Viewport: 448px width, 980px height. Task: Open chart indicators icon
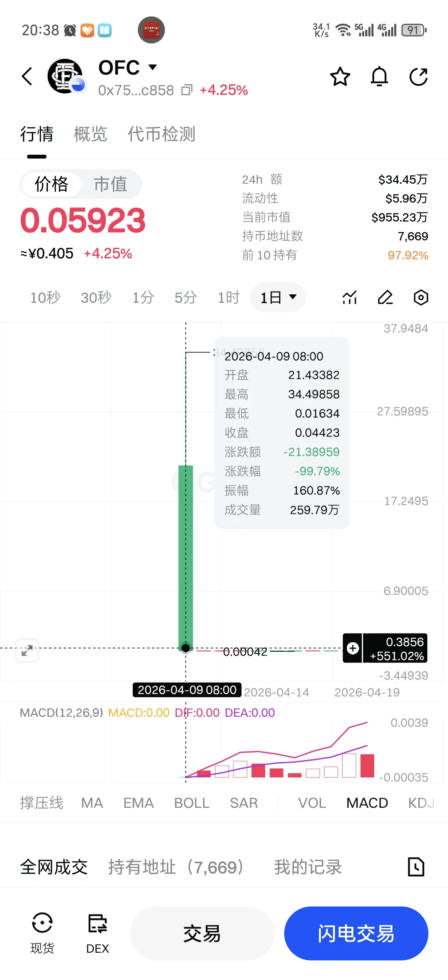click(x=350, y=297)
